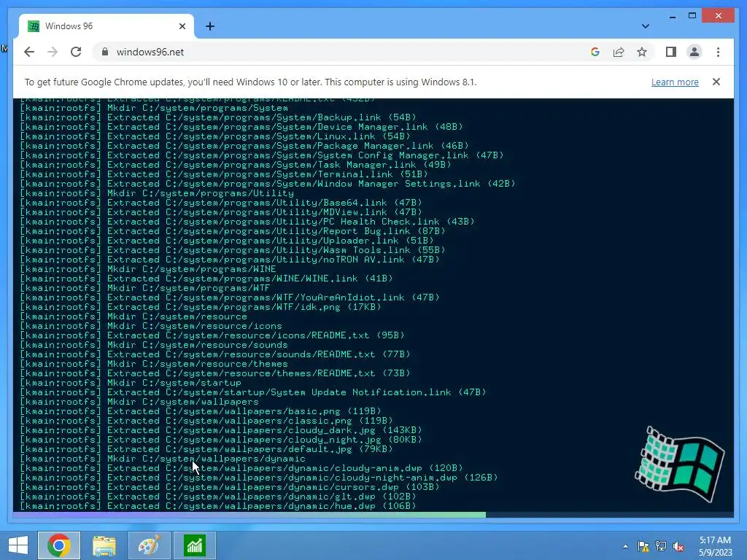The width and height of the screenshot is (747, 560).
Task: Click the 'Package Manager.link (46B)' log line
Action: (x=244, y=146)
